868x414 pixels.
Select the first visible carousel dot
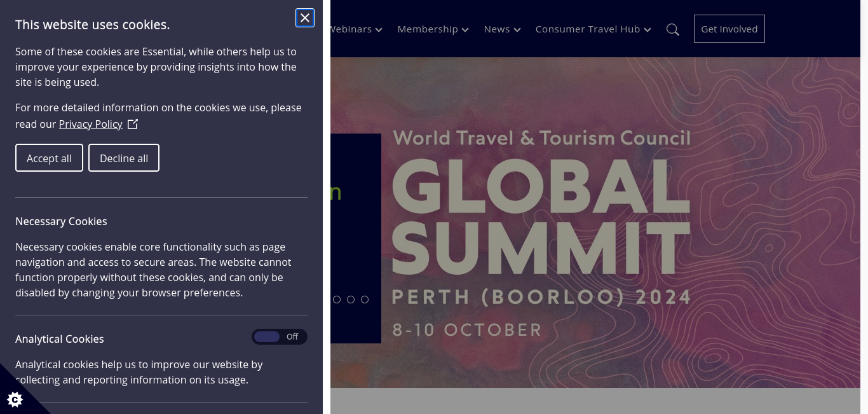coord(337,300)
